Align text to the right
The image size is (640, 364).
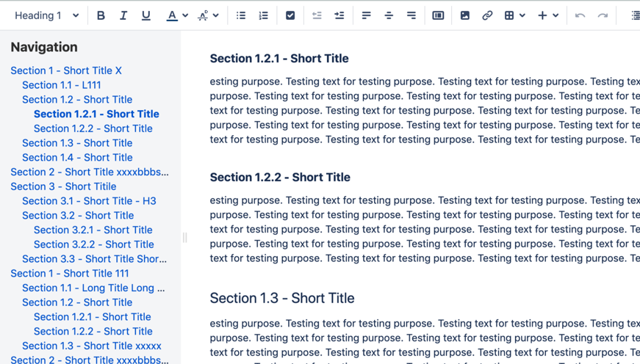[411, 15]
